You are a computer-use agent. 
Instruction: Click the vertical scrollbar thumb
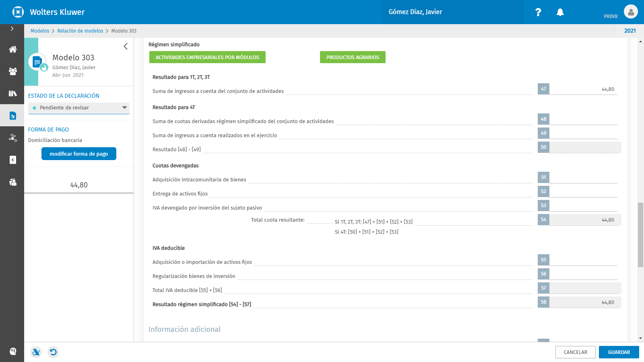(640, 235)
